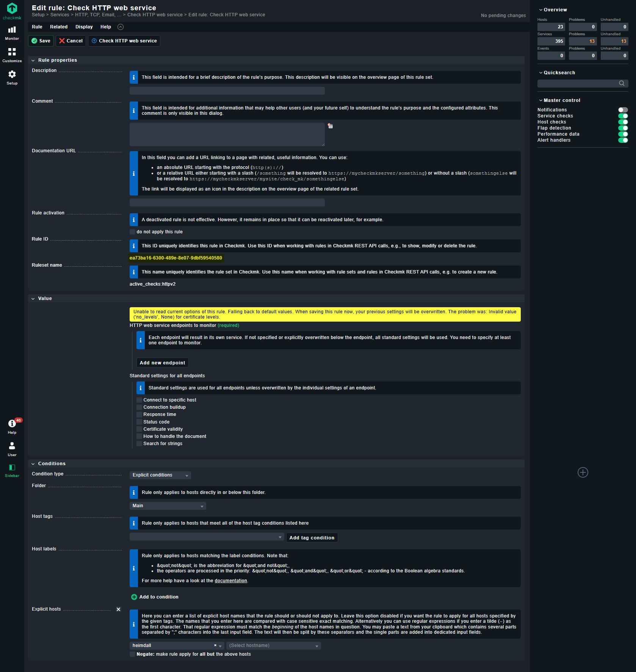Open Help from the sidebar

(12, 425)
